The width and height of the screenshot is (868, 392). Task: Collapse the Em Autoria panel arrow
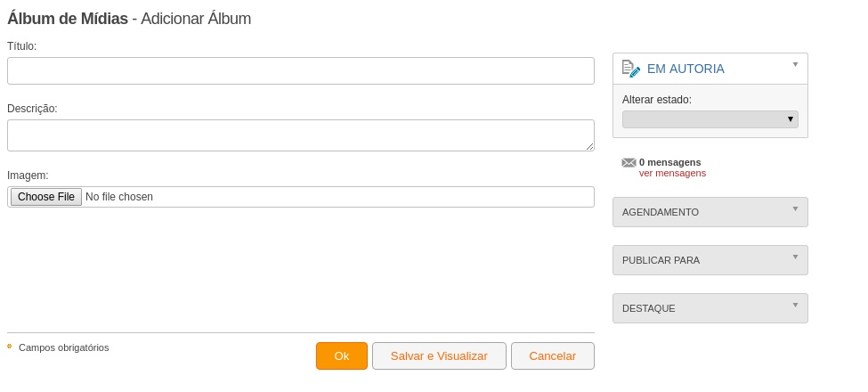(796, 64)
